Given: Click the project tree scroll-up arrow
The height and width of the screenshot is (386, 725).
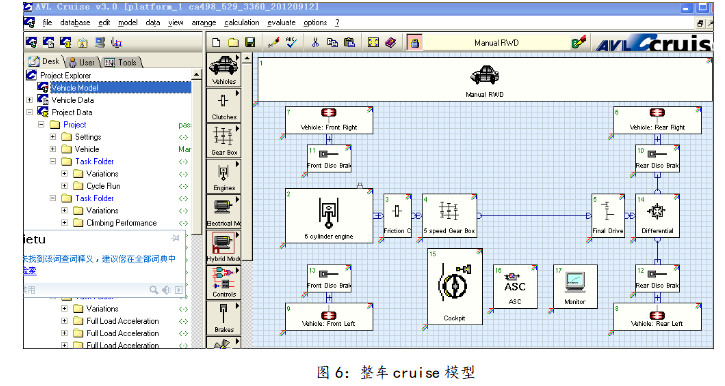Looking at the screenshot, I should (197, 75).
